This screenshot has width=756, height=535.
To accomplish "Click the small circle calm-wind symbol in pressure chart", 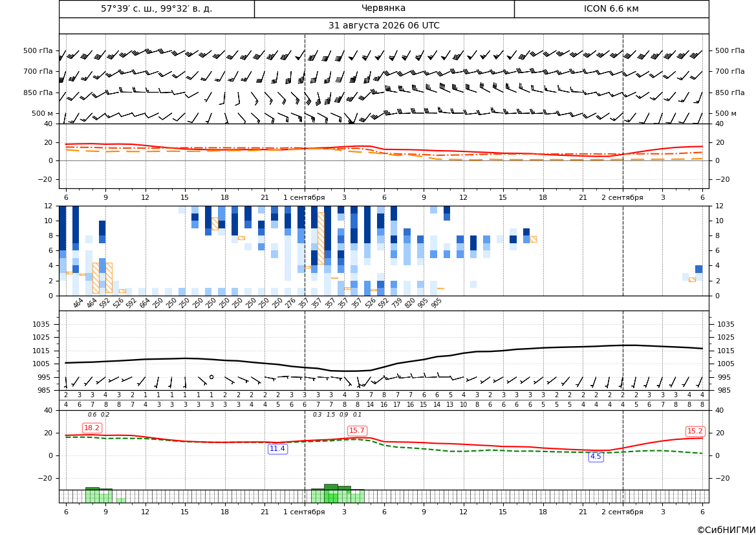I will [211, 377].
